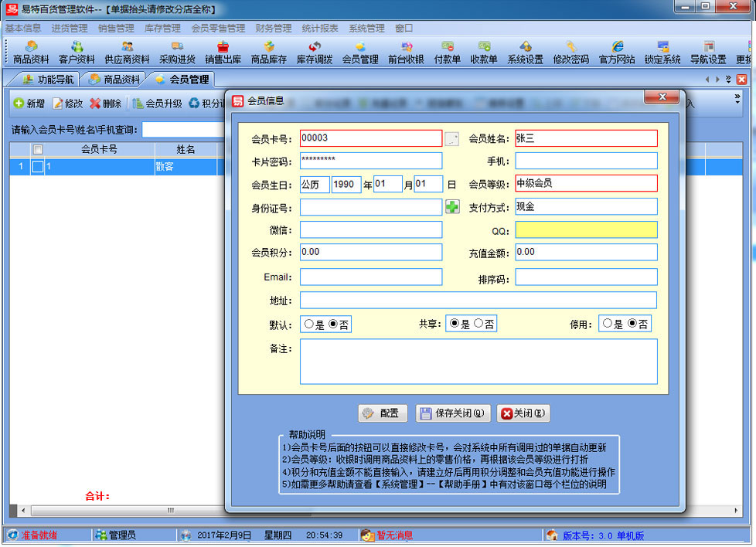Click the 客户资料 toolbar icon
Screen dimensions: 756x547
coord(77,53)
